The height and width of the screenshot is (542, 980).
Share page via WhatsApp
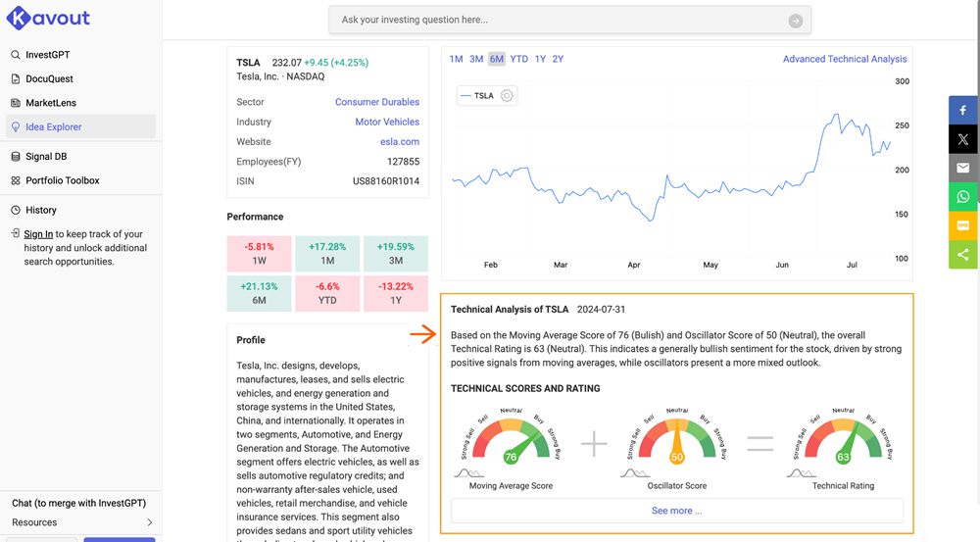tap(963, 197)
